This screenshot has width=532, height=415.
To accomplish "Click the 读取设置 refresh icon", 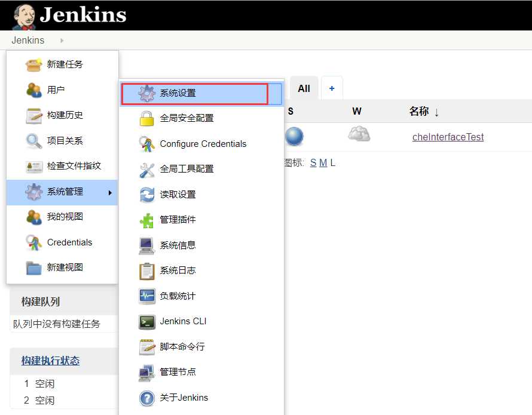I will tap(147, 195).
